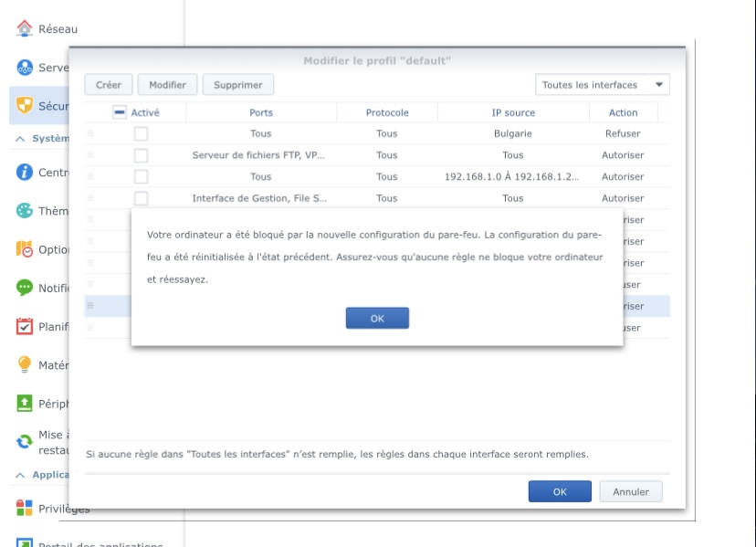The height and width of the screenshot is (547, 756).
Task: Collapse the Système section chevron
Action: pos(21,139)
